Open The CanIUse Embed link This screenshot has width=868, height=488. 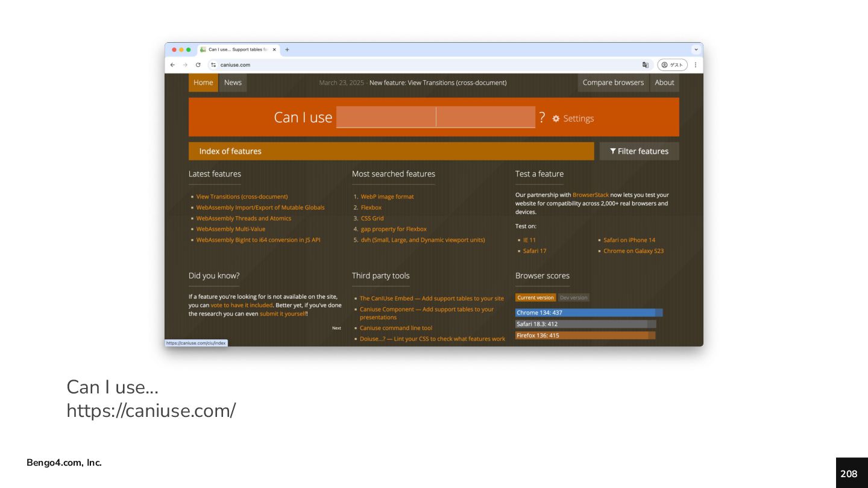[x=432, y=298]
